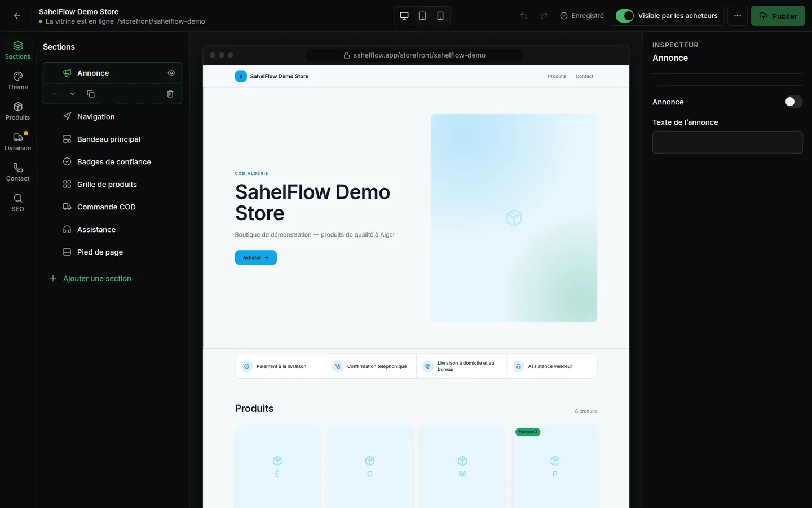
Task: Switch preview to desktop view
Action: click(404, 16)
